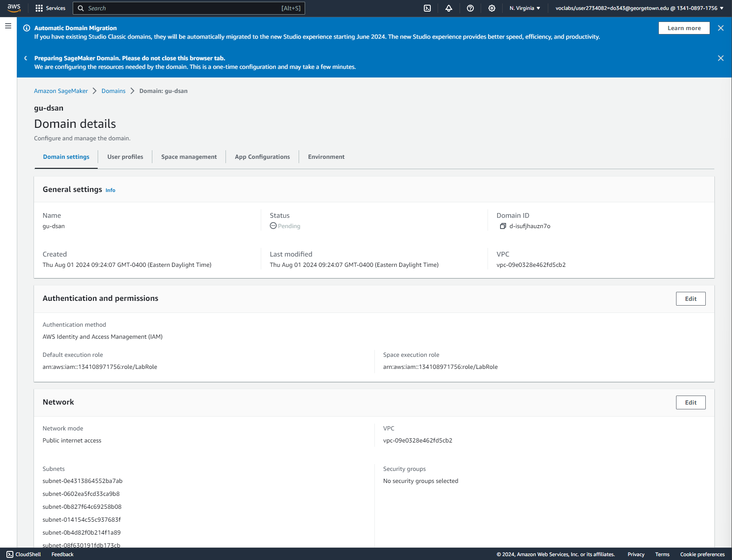This screenshot has width=732, height=560.
Task: Open the Privacy link in the footer
Action: (x=636, y=554)
